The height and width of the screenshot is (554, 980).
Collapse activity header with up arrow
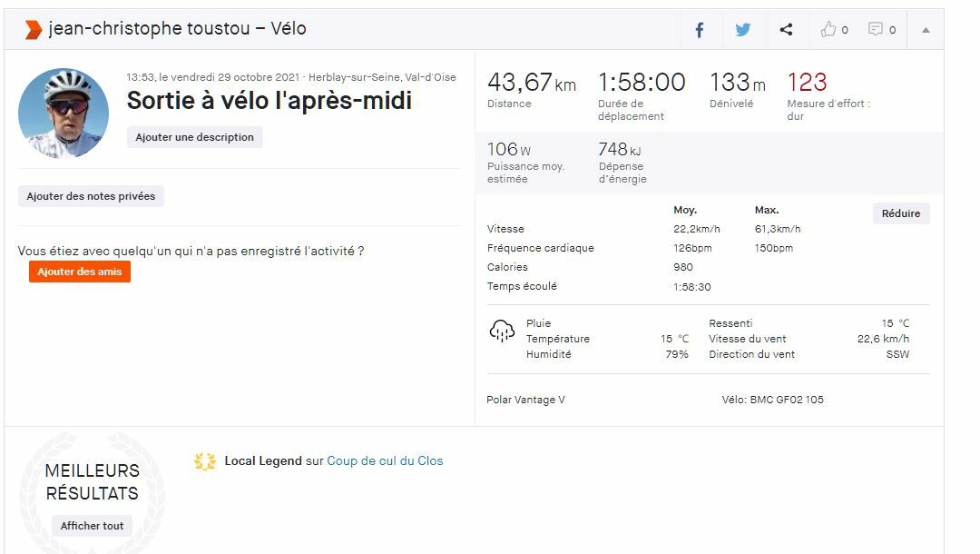tap(926, 30)
